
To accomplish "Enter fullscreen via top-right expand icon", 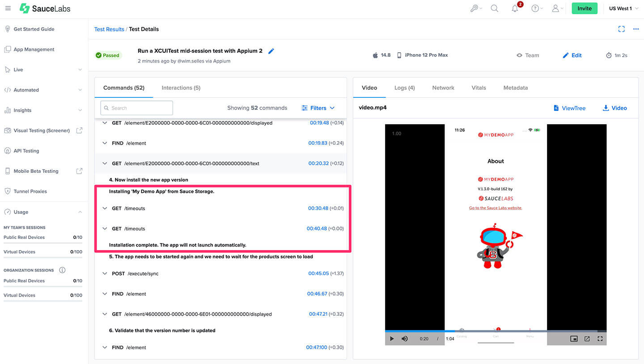I will [621, 29].
